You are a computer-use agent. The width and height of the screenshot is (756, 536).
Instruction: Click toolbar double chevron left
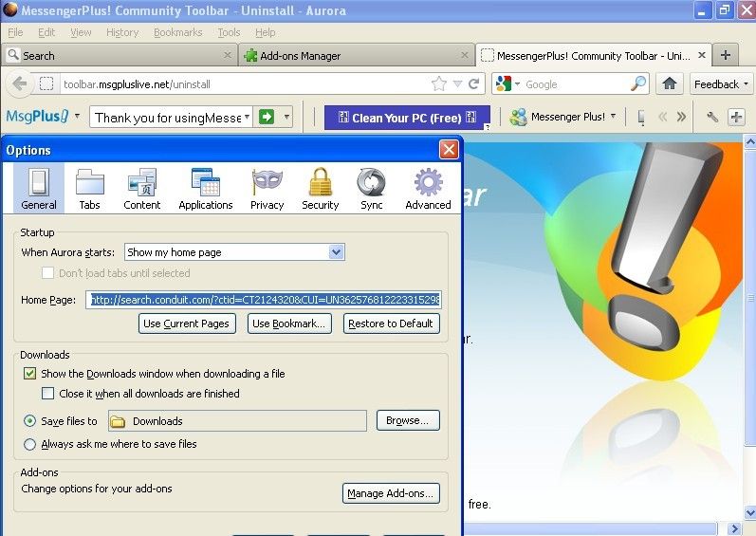tap(663, 117)
